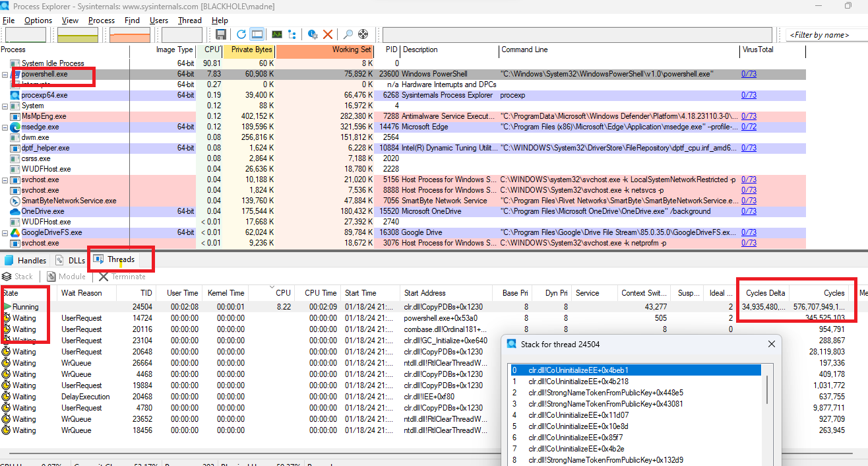This screenshot has height=466, width=868.
Task: Open process Properties via gear icon
Action: [313, 34]
